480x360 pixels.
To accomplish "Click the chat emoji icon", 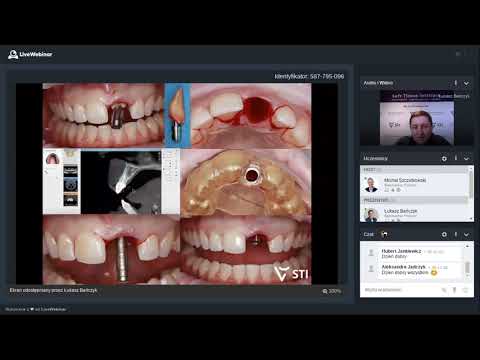I will (454, 290).
